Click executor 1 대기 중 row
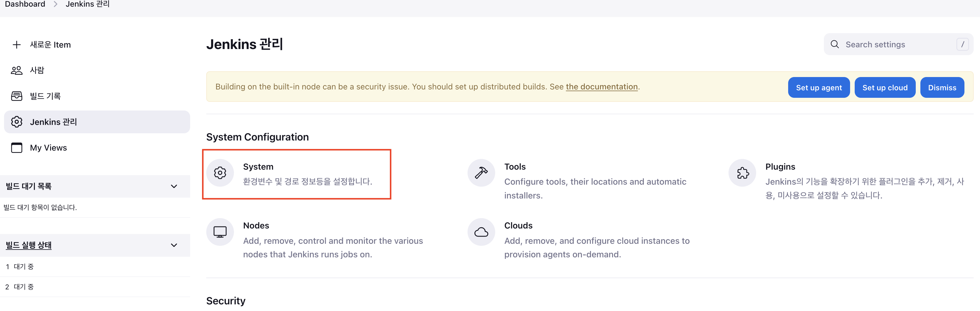Image resolution: width=980 pixels, height=311 pixels. tap(95, 266)
